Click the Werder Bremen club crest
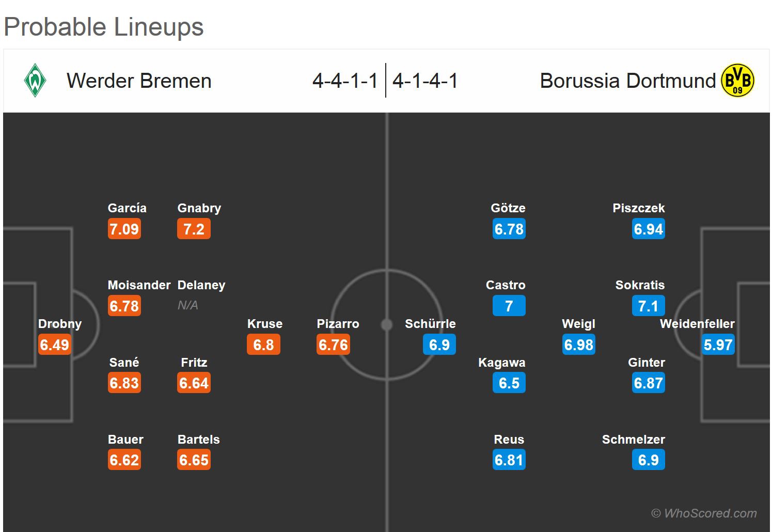772x532 pixels. (35, 81)
